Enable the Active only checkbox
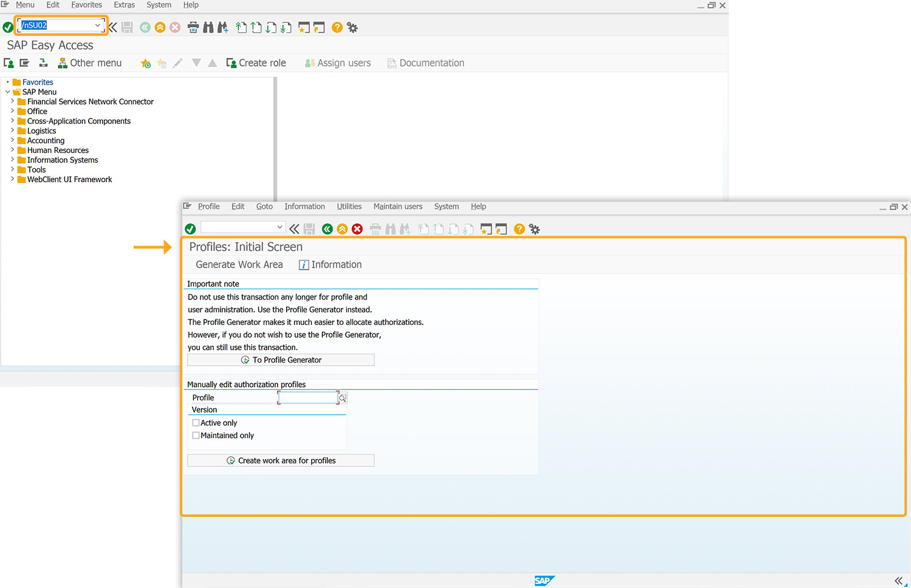The height and width of the screenshot is (588, 911). pyautogui.click(x=196, y=423)
